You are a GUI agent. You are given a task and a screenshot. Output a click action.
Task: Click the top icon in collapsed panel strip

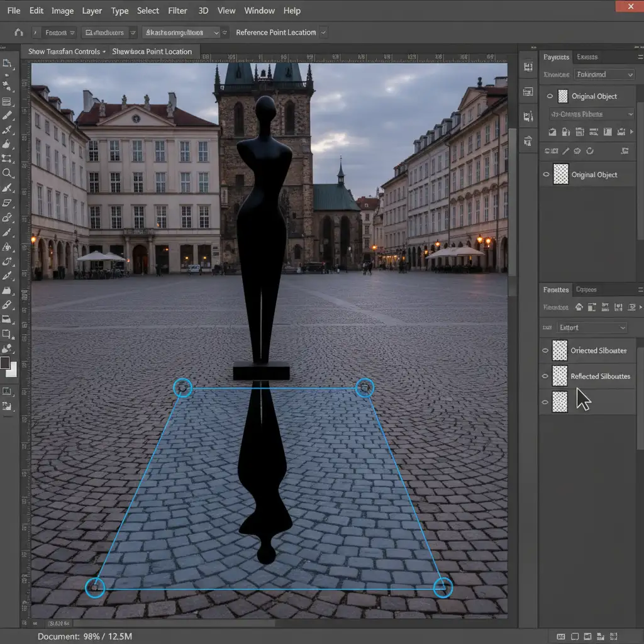[x=528, y=67]
